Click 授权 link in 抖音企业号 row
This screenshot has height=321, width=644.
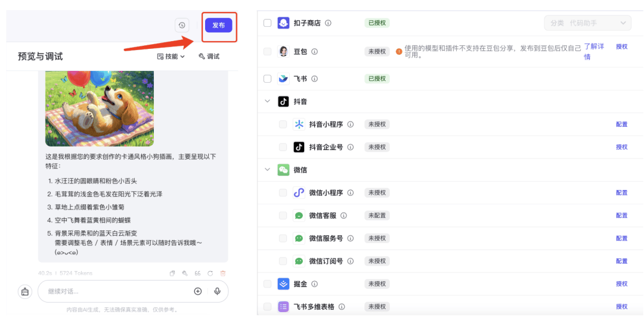621,147
